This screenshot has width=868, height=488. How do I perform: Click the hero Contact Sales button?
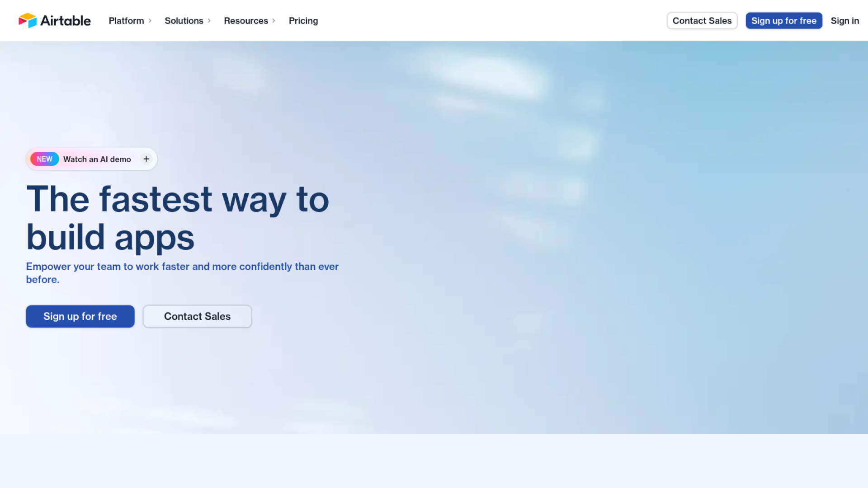(x=197, y=316)
